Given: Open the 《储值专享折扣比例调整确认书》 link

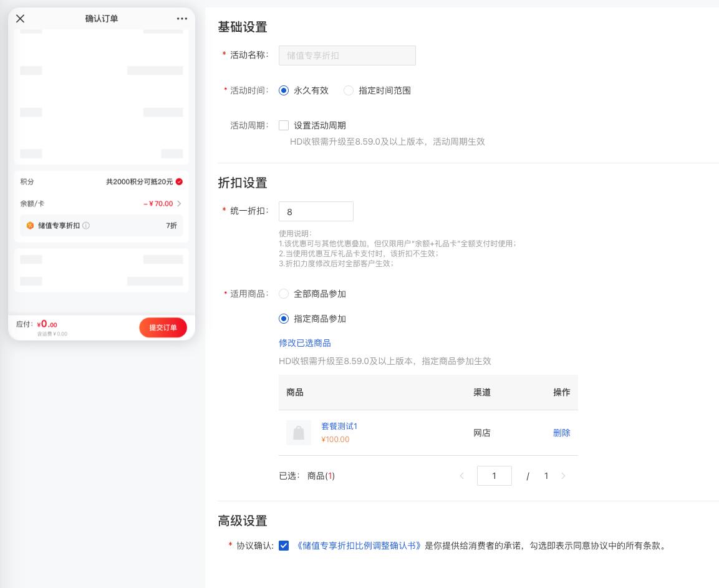Looking at the screenshot, I should (x=358, y=546).
